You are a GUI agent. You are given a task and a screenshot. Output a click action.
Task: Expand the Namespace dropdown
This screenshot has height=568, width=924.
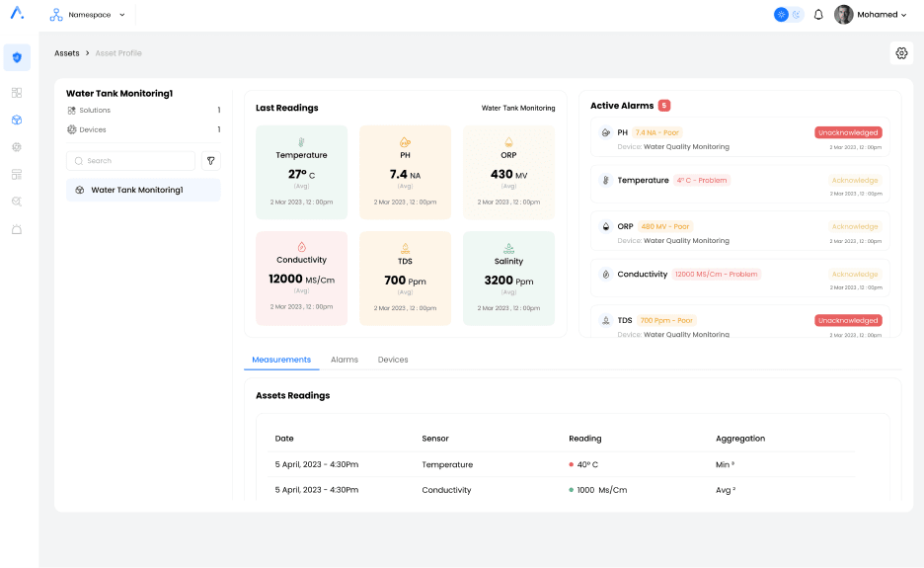click(89, 15)
